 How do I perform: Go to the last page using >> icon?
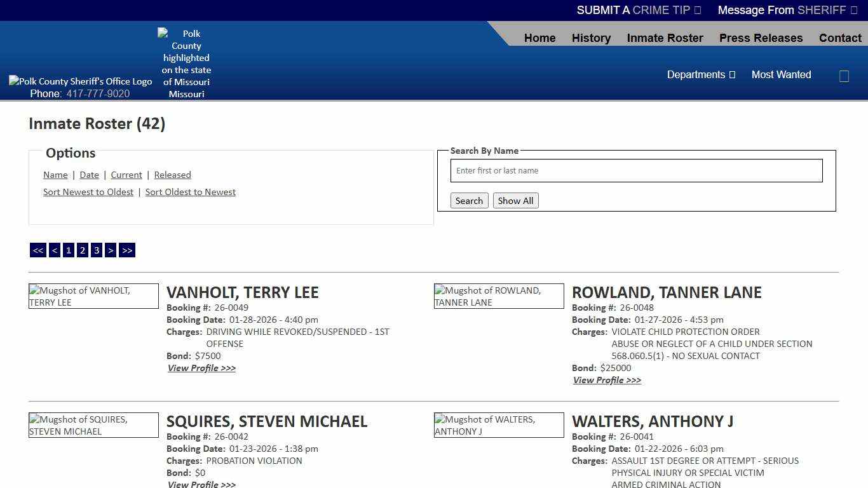click(126, 250)
